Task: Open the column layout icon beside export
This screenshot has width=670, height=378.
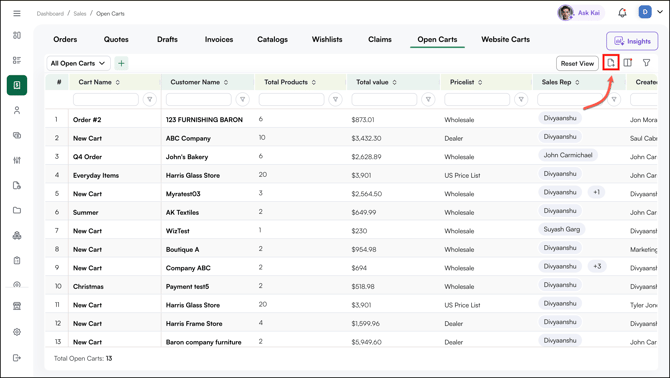Action: (627, 63)
